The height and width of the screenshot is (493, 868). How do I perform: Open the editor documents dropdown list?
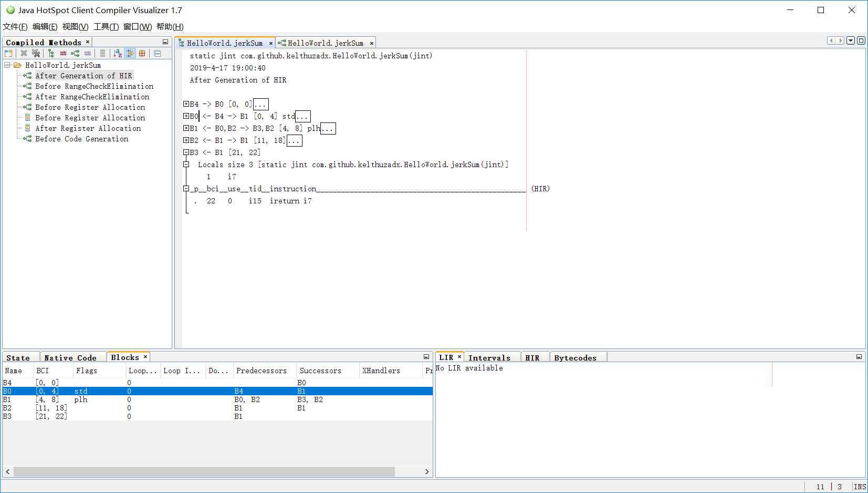851,40
